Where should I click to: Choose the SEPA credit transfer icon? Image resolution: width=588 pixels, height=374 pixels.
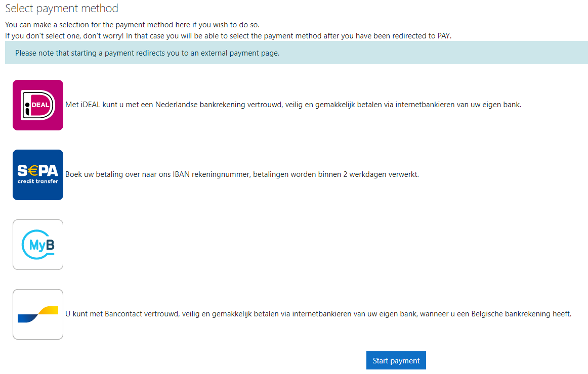38,175
